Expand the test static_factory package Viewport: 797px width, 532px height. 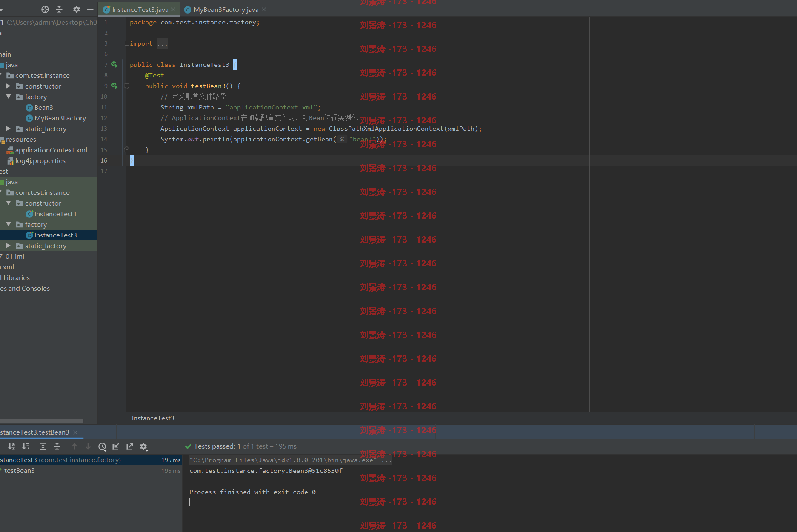[9, 246]
